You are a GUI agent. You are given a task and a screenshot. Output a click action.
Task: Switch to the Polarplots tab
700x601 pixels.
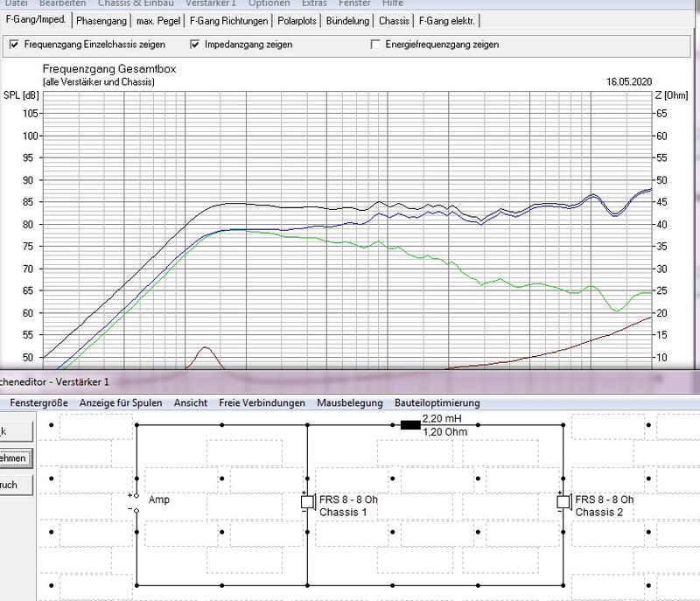[298, 20]
